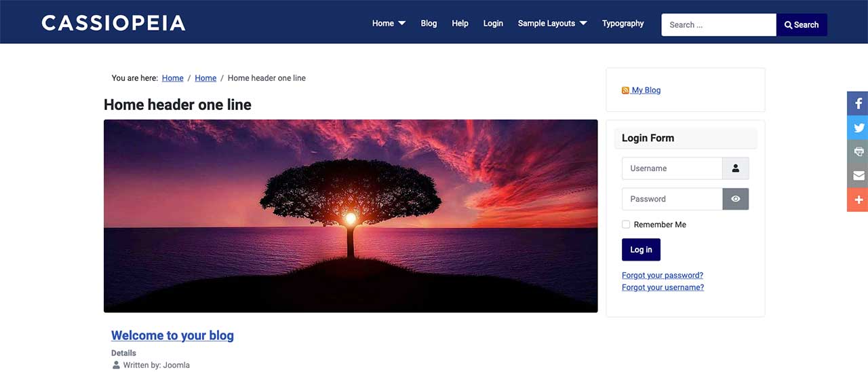Click the Cassiopeia site logo
This screenshot has height=372, width=868.
(x=113, y=23)
